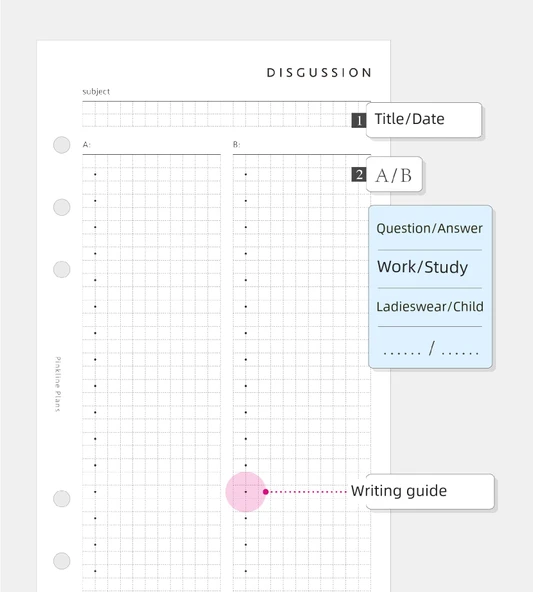Click the first bullet dot in column A

pyautogui.click(x=95, y=174)
